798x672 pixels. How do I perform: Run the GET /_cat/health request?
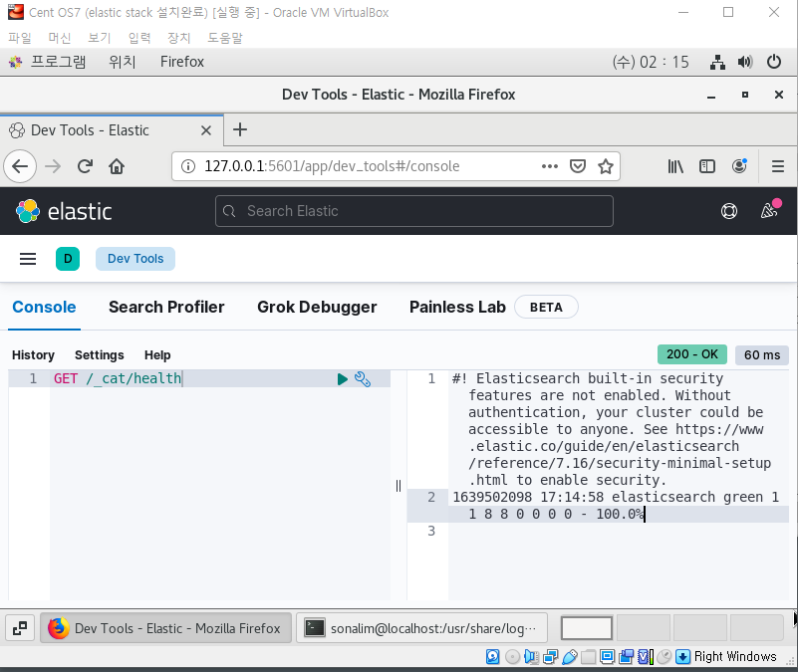tap(343, 379)
